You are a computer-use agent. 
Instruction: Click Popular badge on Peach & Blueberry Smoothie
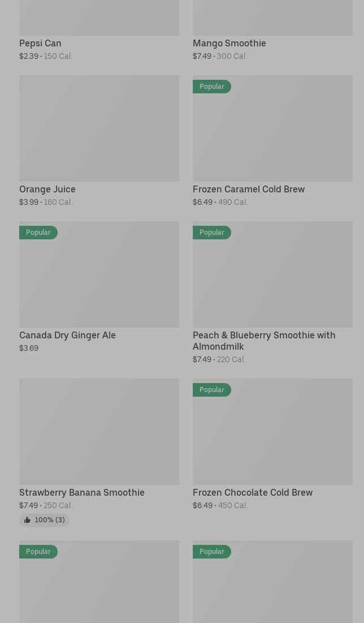211,233
